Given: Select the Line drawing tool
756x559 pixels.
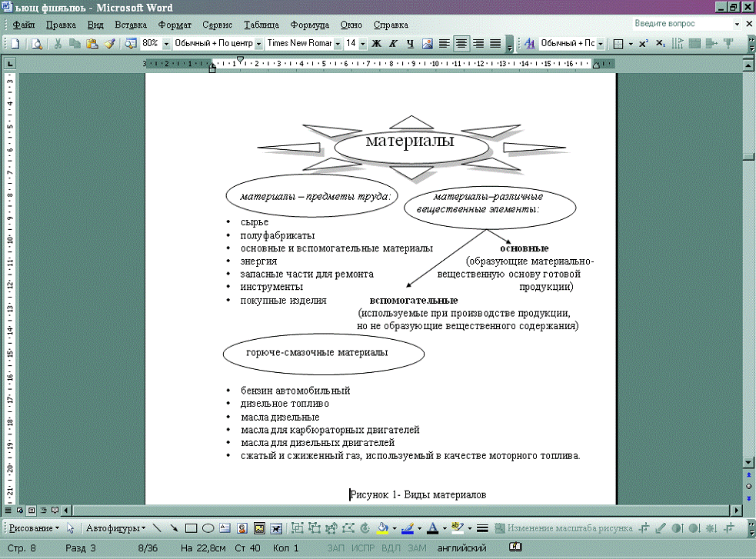Looking at the screenshot, I should 158,528.
